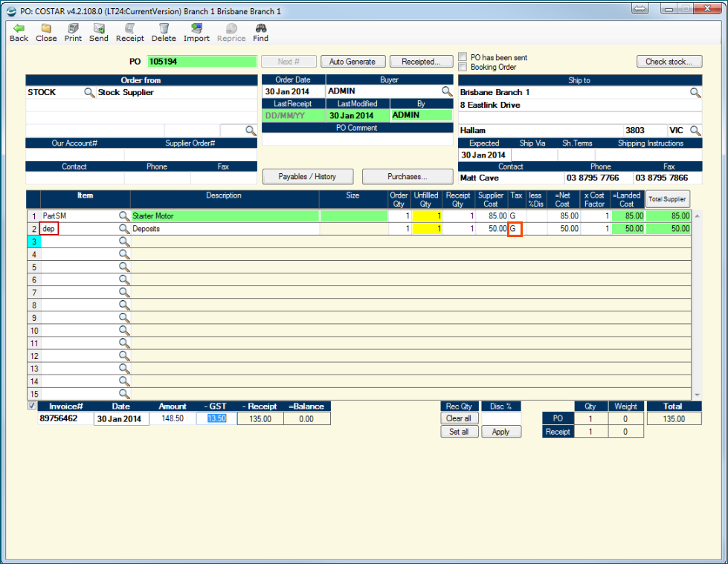The image size is (728, 564).
Task: Click the Disc % input field
Action: 501,418
